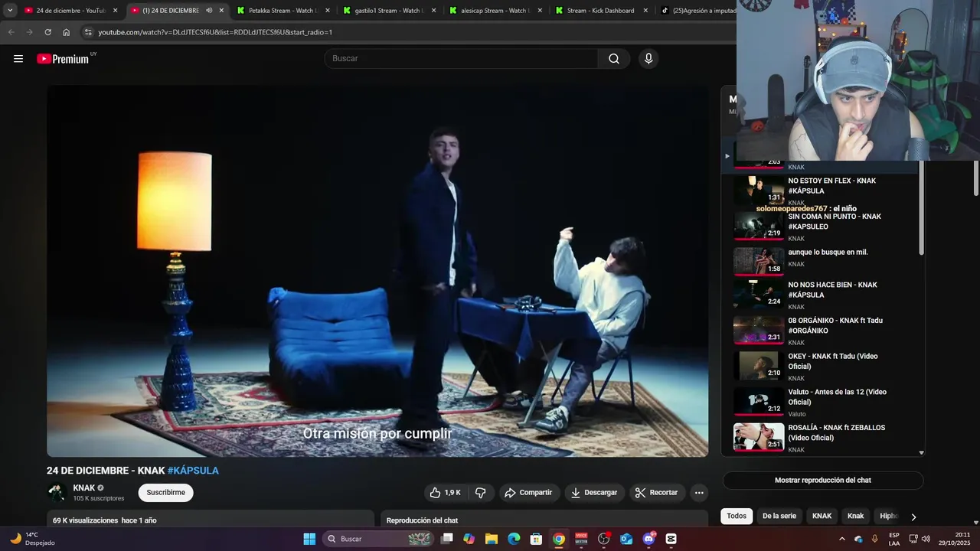Select the Knak filter chip

coord(855,516)
